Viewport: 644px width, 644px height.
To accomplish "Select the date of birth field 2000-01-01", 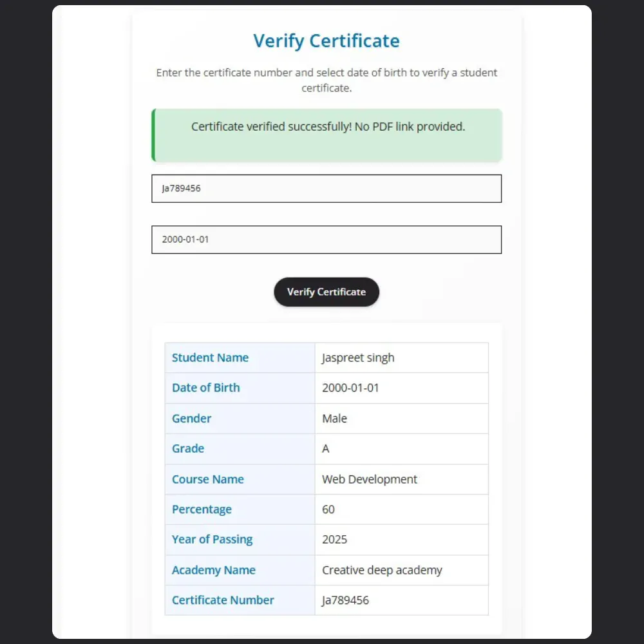I will coord(326,240).
